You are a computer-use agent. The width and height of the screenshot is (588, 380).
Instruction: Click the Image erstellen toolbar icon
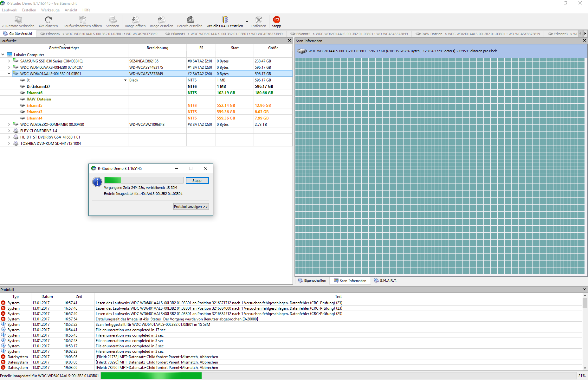tap(161, 20)
